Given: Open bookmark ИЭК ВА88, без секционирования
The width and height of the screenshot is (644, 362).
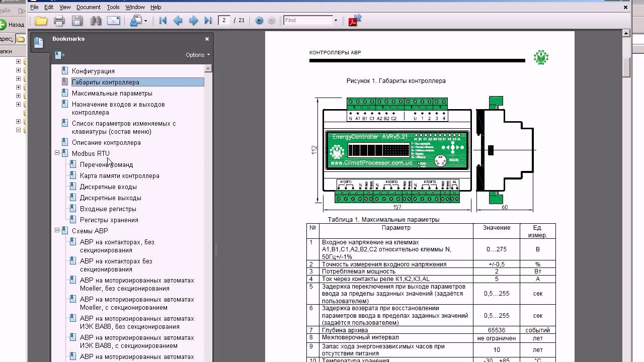Looking at the screenshot, I should coord(136,322).
